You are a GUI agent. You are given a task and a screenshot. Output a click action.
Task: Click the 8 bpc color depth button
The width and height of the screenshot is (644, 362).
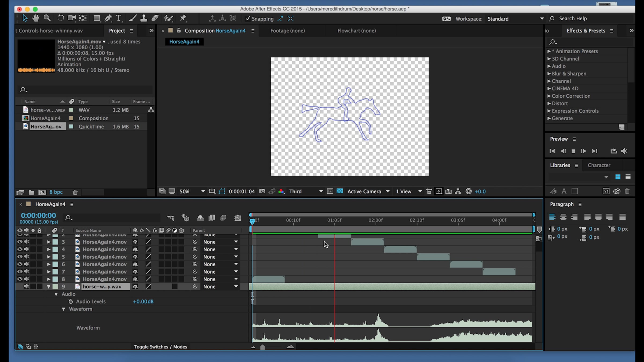(x=56, y=192)
